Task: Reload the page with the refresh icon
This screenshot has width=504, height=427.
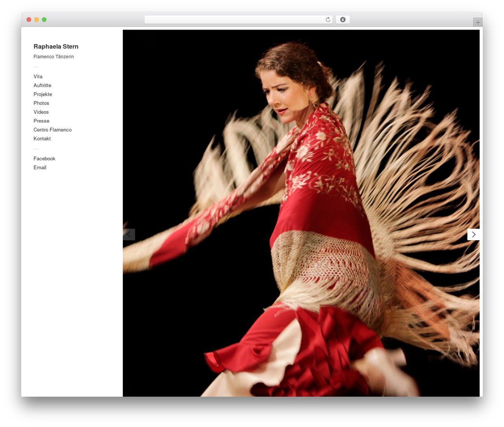Action: pos(328,20)
